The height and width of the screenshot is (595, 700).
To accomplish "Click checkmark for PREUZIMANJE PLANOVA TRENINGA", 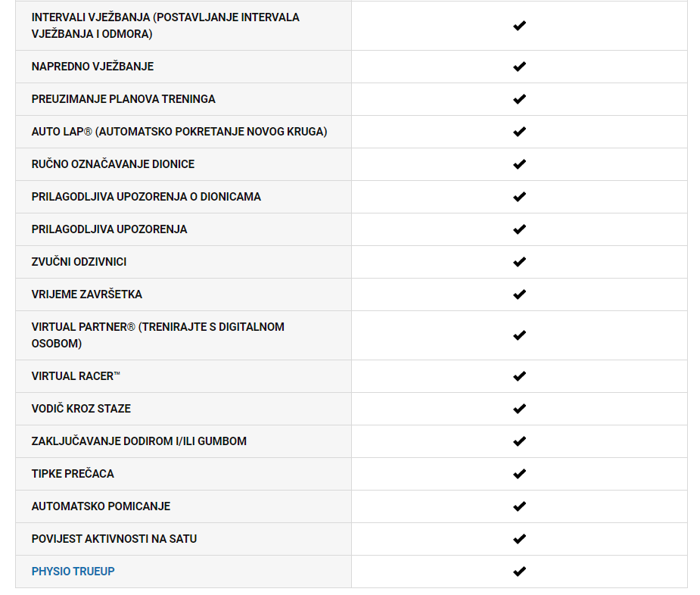I will pos(519,99).
